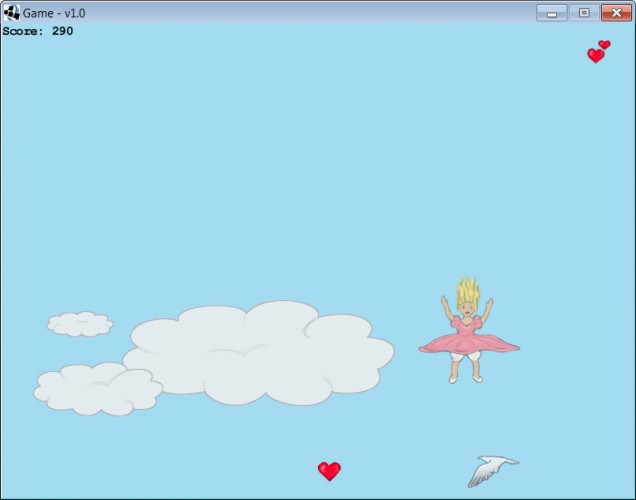The image size is (636, 500).
Task: Click the largest cloud in the center
Action: point(258,353)
